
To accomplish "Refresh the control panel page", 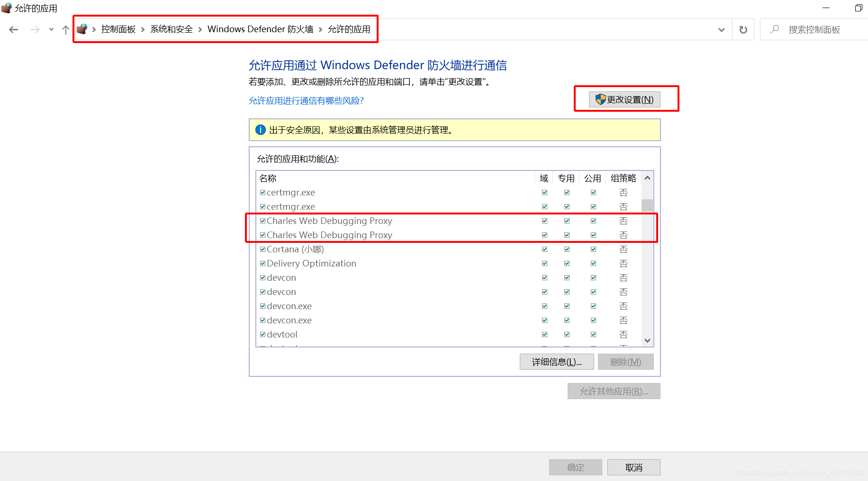I will [743, 29].
